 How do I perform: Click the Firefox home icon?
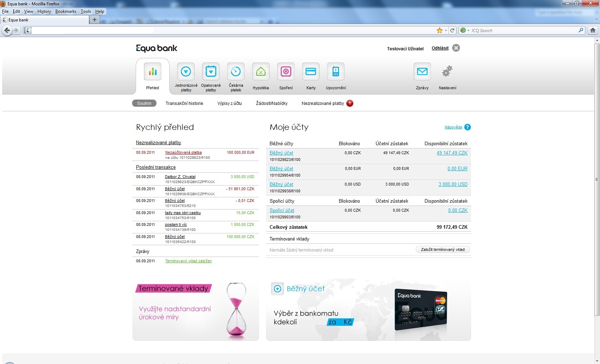(593, 30)
